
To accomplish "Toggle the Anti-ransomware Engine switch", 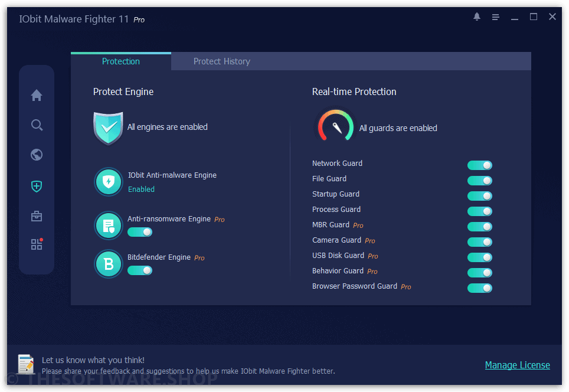I will pyautogui.click(x=140, y=232).
